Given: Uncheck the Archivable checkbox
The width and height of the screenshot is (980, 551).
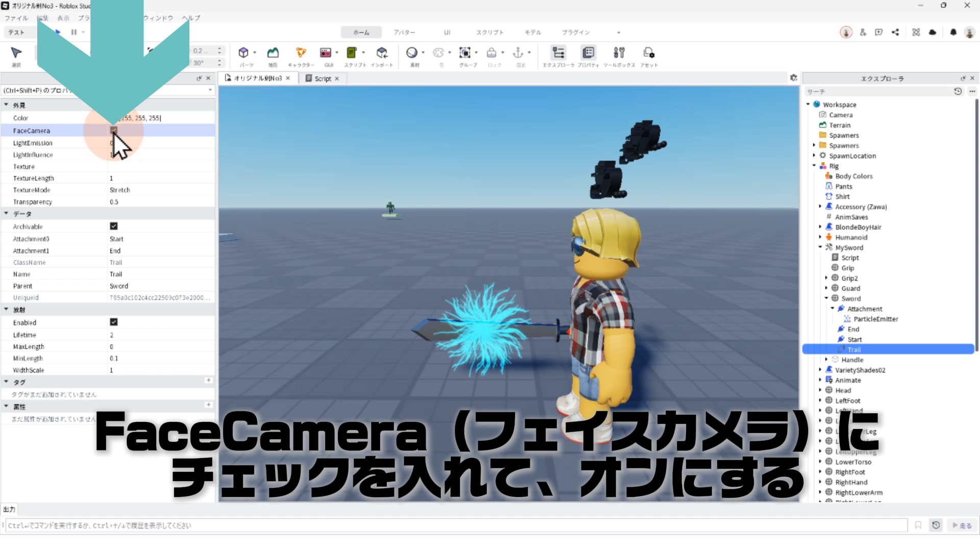Looking at the screenshot, I should [x=114, y=226].
